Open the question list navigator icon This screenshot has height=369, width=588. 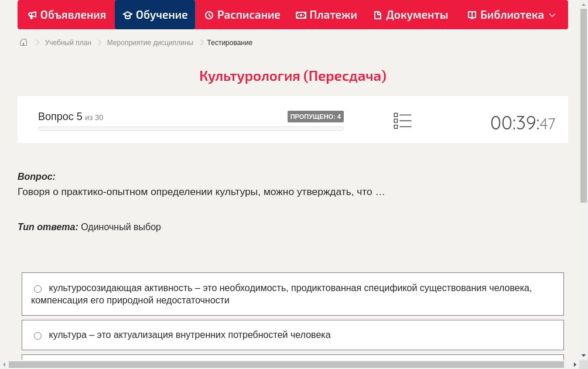point(402,121)
